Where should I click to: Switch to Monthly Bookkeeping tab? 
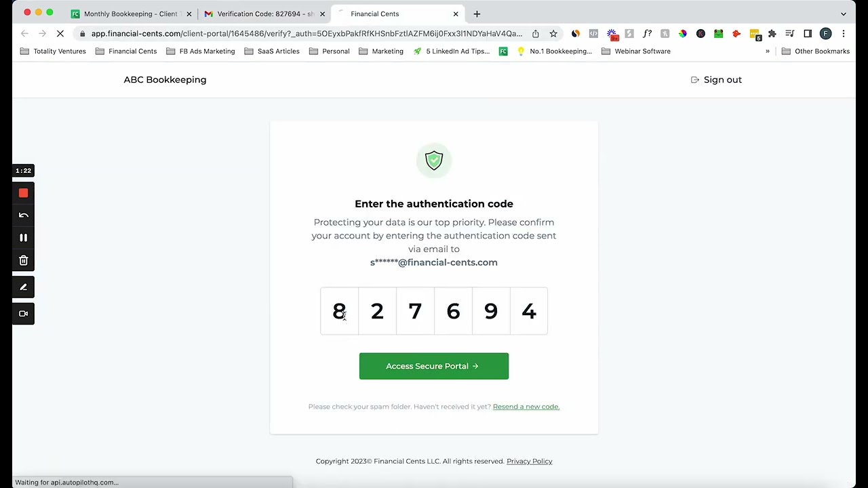130,14
